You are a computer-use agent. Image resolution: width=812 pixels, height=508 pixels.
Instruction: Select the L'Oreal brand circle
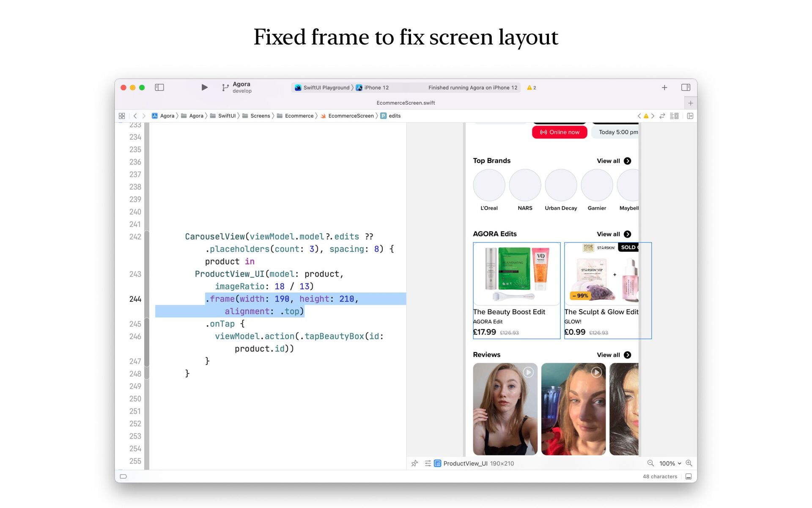coord(489,185)
